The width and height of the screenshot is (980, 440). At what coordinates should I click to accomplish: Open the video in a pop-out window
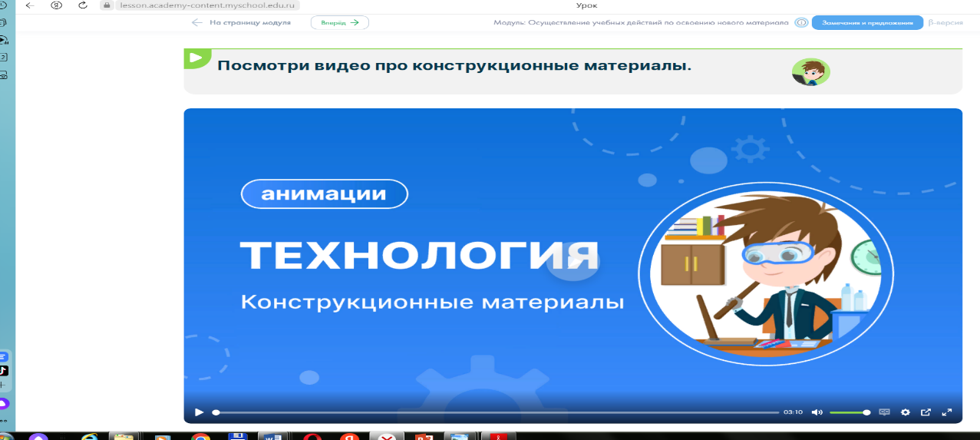point(926,412)
